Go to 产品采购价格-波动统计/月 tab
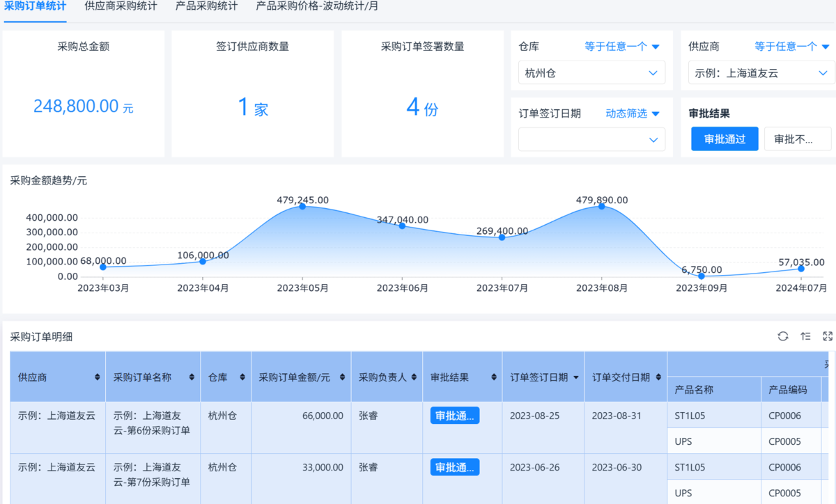 317,6
